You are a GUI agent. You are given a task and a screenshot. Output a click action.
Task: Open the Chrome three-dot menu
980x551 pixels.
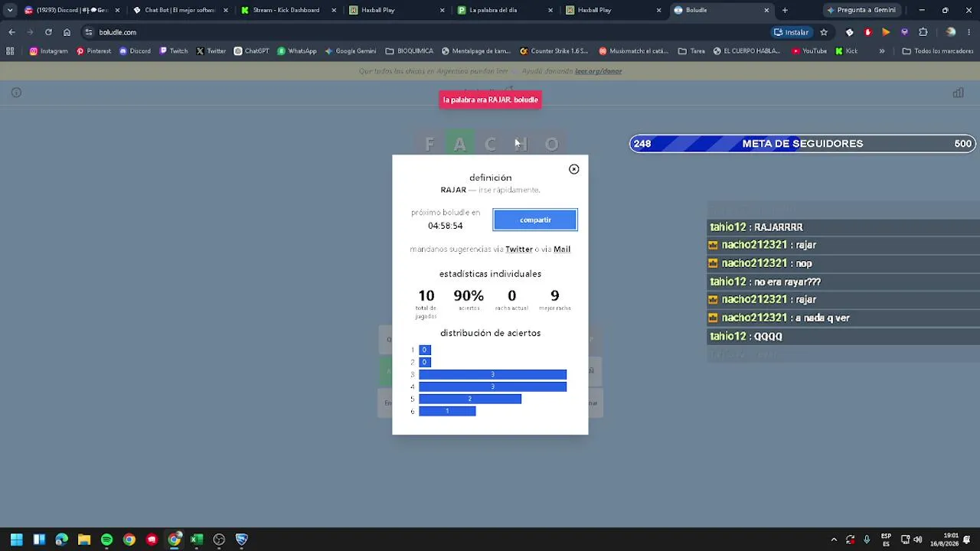point(969,32)
